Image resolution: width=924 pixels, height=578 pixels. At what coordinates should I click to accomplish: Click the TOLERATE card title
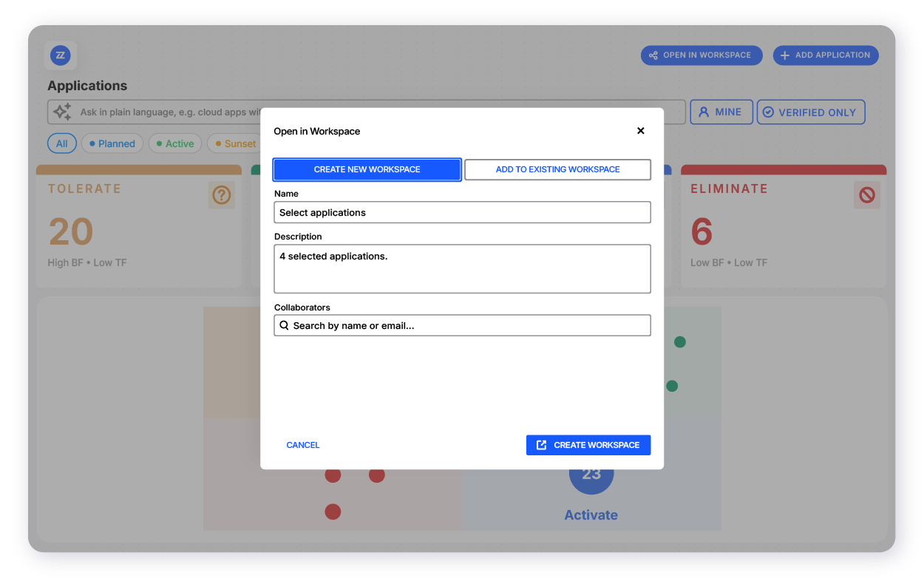tap(85, 188)
